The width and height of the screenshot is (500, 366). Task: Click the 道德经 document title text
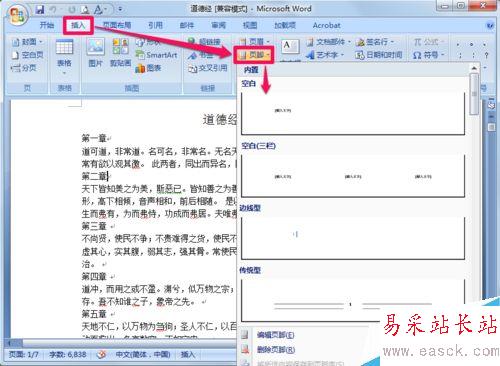(220, 119)
